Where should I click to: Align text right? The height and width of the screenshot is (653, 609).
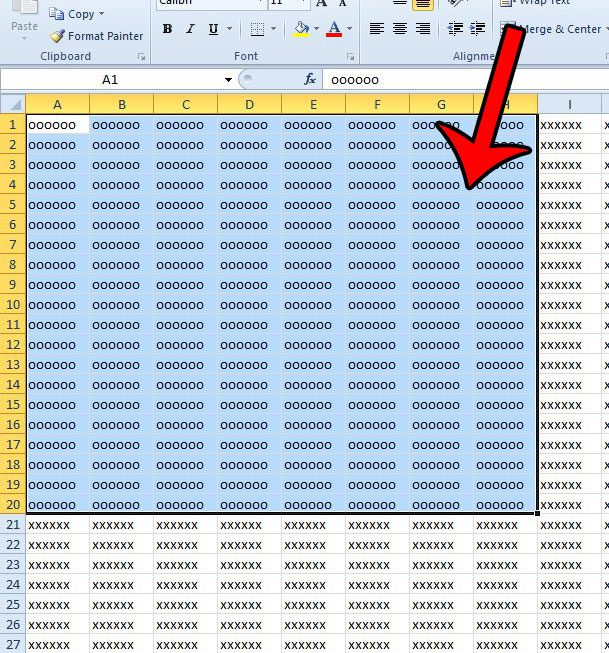[x=423, y=28]
